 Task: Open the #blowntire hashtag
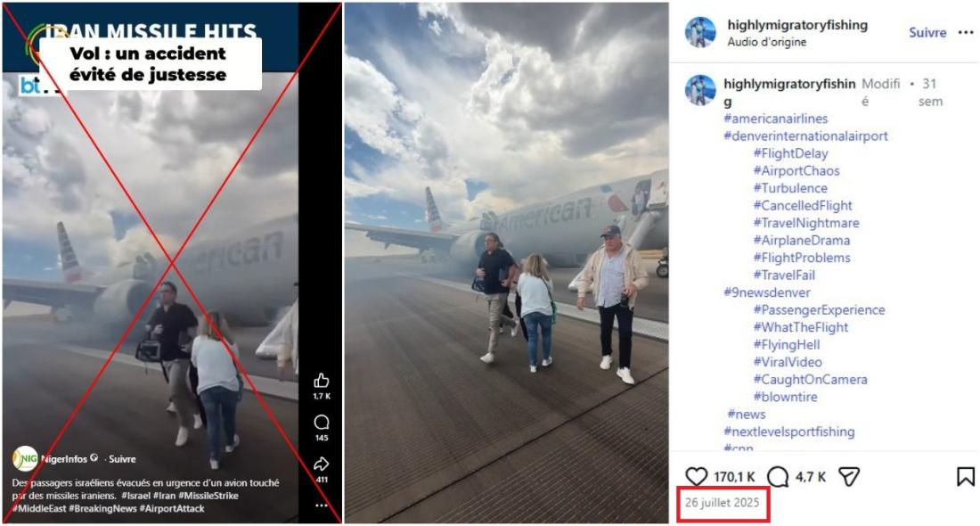pos(785,397)
